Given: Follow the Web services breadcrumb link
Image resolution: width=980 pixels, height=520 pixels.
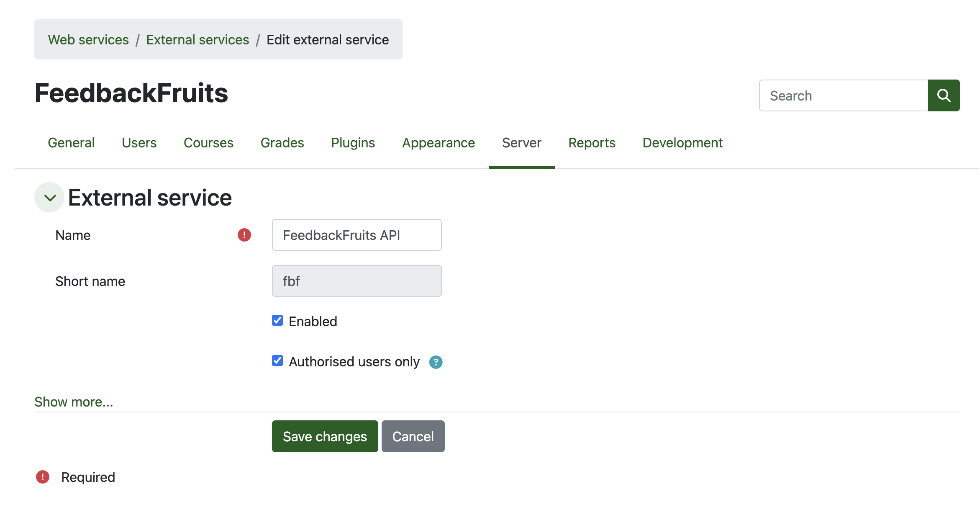Looking at the screenshot, I should pyautogui.click(x=88, y=40).
